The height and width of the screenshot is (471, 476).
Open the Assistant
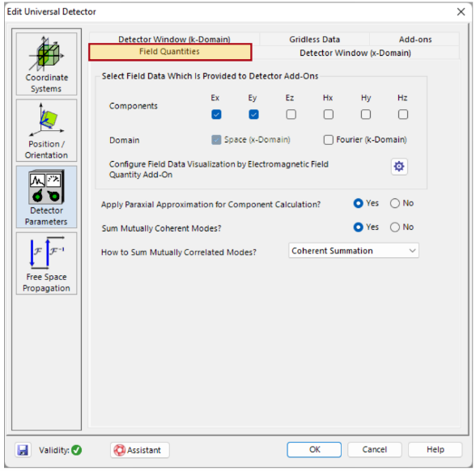(x=140, y=450)
